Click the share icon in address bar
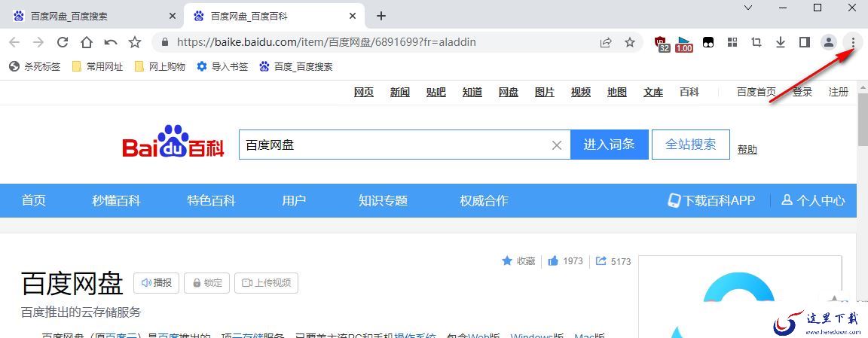This screenshot has width=868, height=338. pyautogui.click(x=606, y=42)
